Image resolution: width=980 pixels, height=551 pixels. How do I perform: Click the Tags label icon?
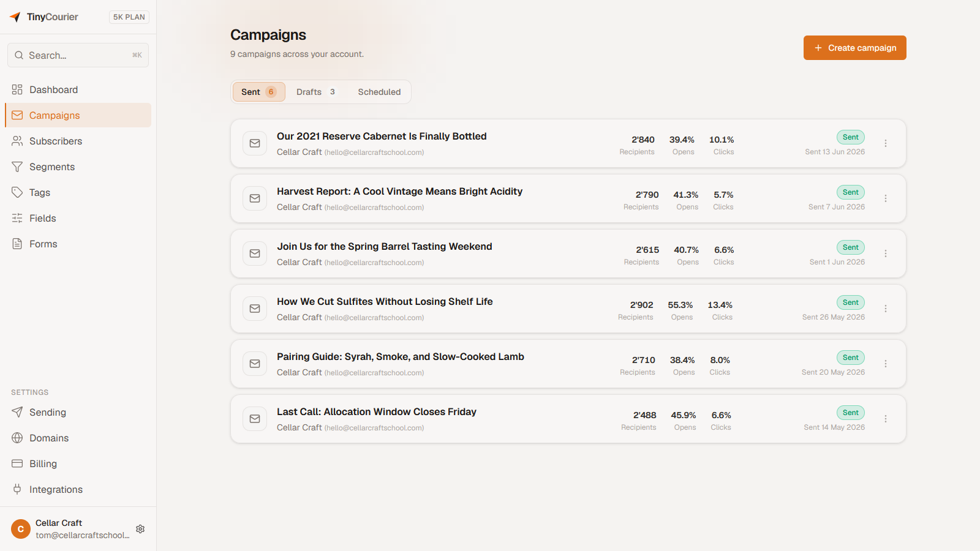(17, 192)
